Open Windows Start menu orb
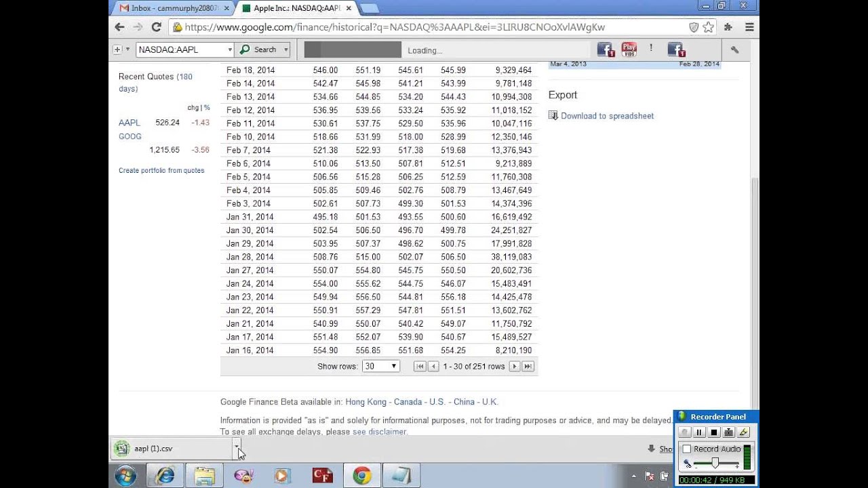Viewport: 868px width, 488px height. pyautogui.click(x=125, y=476)
